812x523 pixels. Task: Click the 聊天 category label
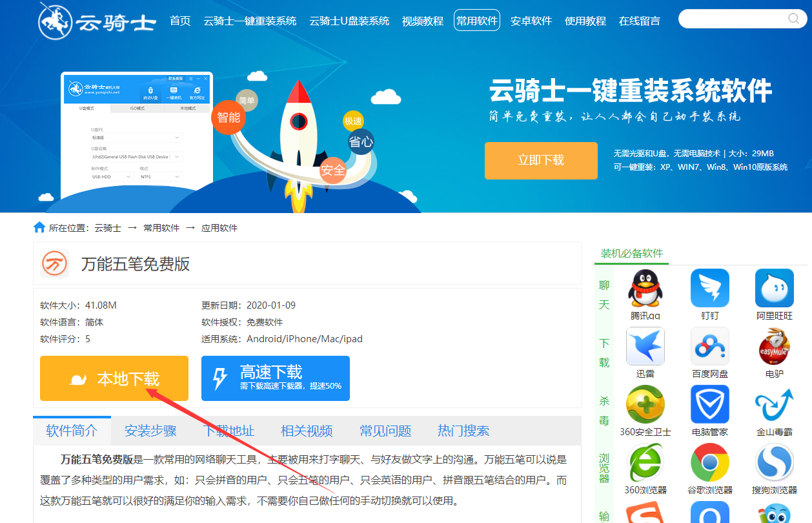[x=604, y=294]
